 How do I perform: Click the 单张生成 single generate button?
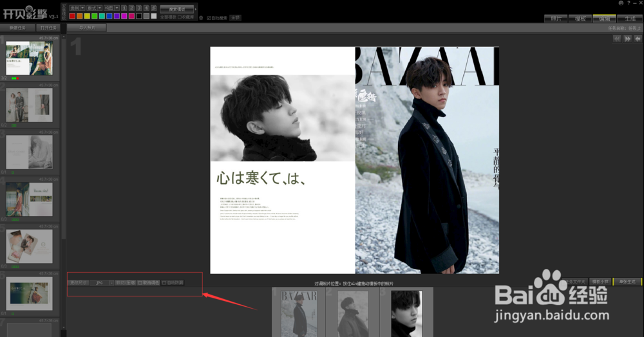[627, 282]
